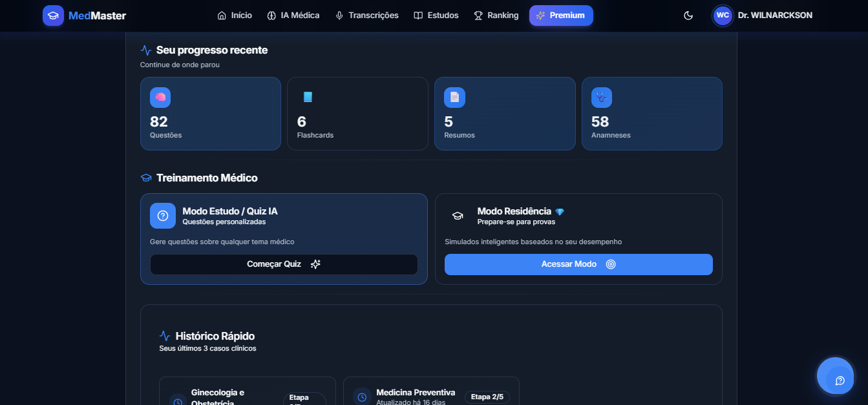Open the Medicina Preventiva case card

pos(431,393)
